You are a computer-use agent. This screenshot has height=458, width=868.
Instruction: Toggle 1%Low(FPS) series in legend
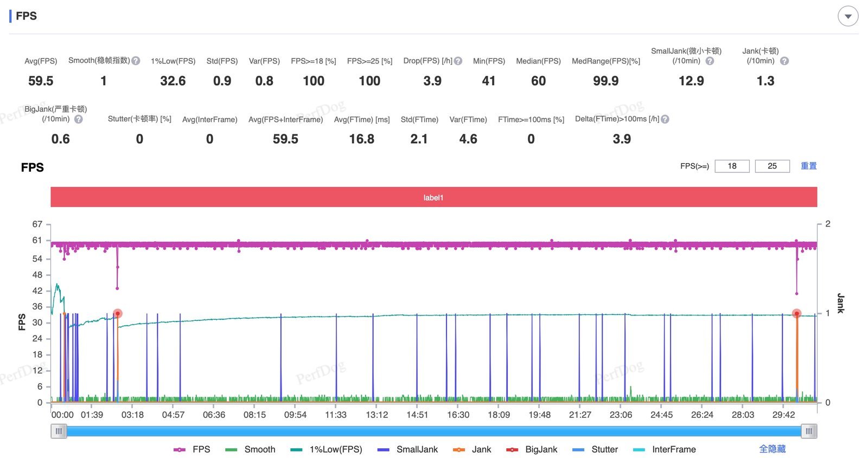326,449
